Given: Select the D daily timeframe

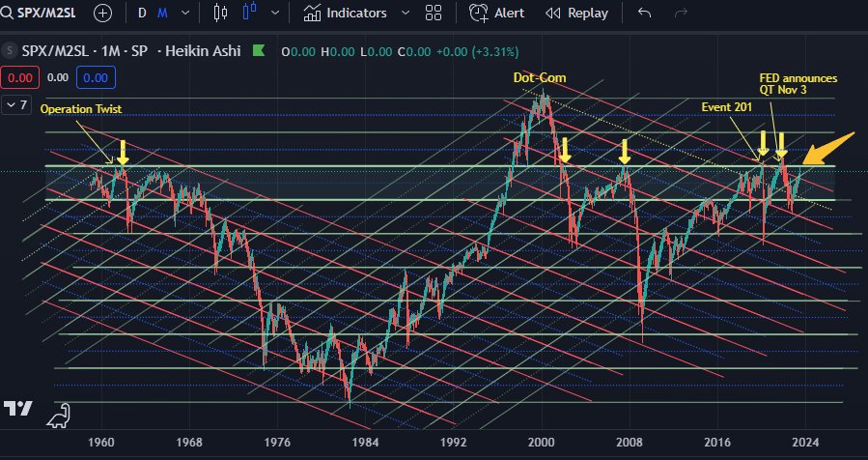Looking at the screenshot, I should (x=142, y=13).
